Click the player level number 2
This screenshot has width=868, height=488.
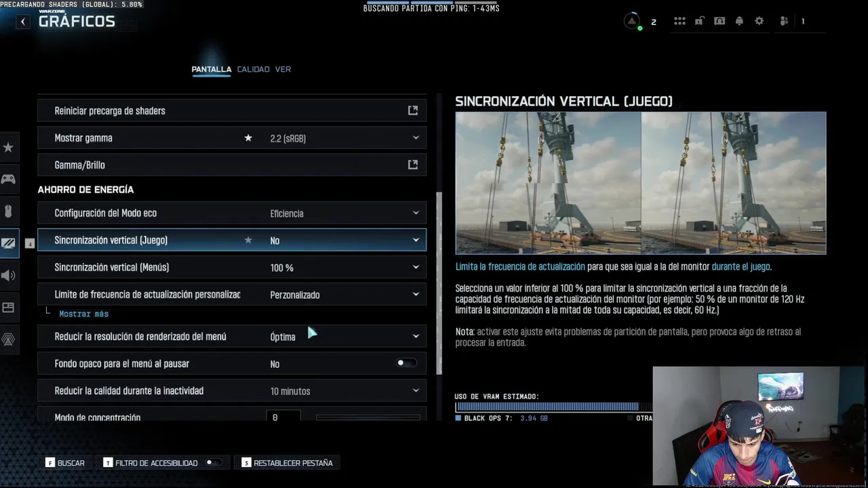click(x=654, y=22)
